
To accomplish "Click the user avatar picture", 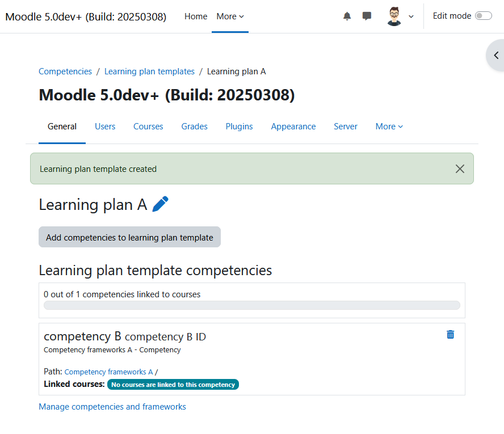I will pos(394,16).
